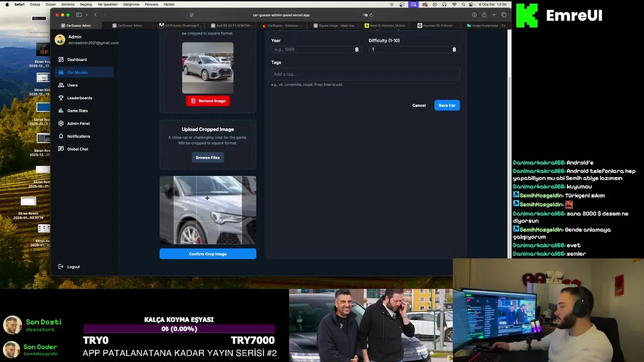Open Safari downloads icon
644x362 pixels.
[474, 15]
